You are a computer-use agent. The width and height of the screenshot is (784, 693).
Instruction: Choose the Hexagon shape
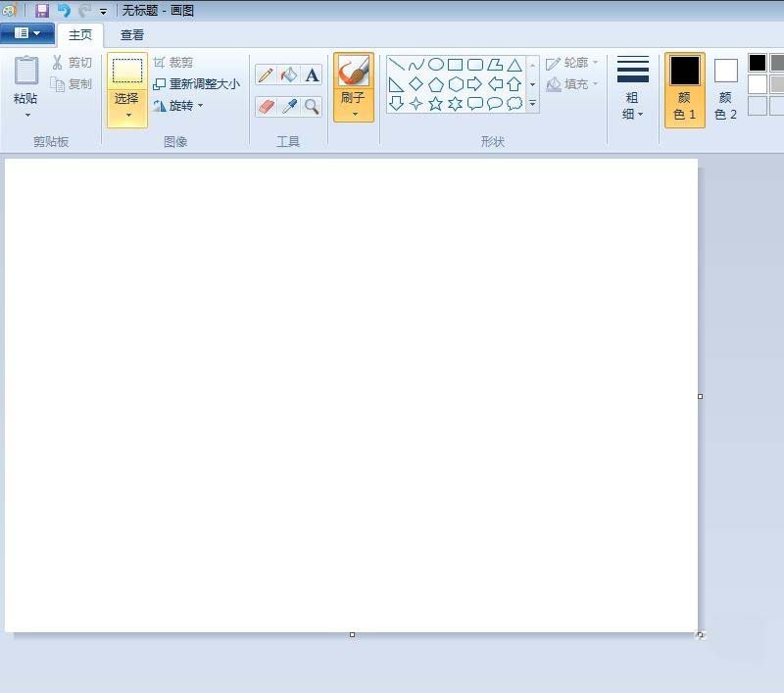click(455, 84)
